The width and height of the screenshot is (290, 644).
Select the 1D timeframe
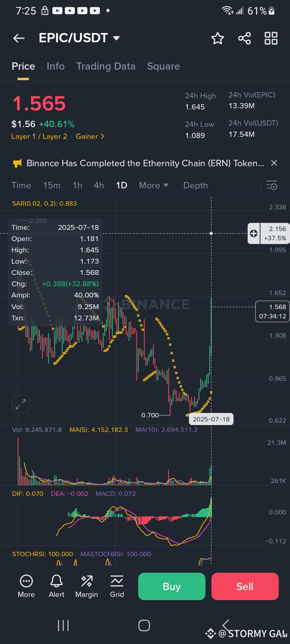(122, 186)
